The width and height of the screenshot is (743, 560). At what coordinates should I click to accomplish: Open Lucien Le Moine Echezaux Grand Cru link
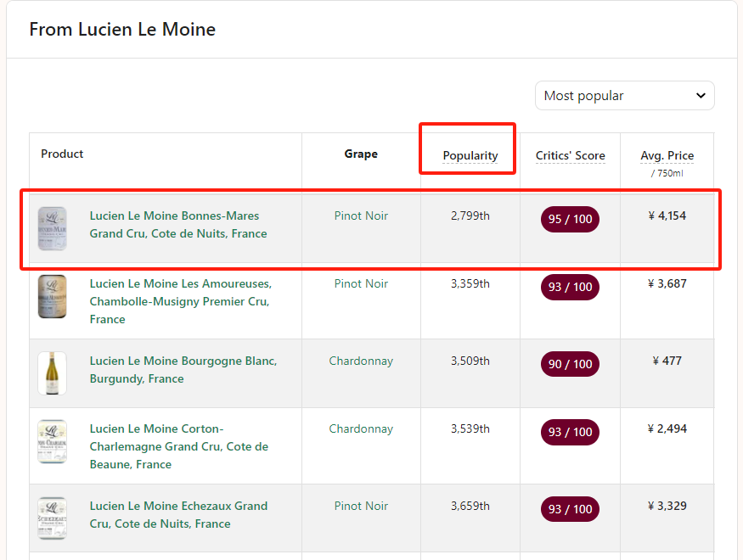point(178,514)
